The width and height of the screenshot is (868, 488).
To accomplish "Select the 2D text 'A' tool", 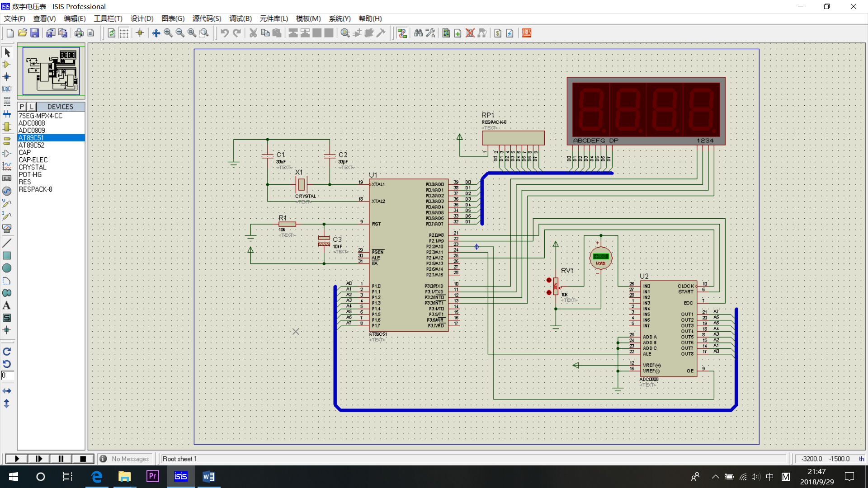I will (7, 305).
